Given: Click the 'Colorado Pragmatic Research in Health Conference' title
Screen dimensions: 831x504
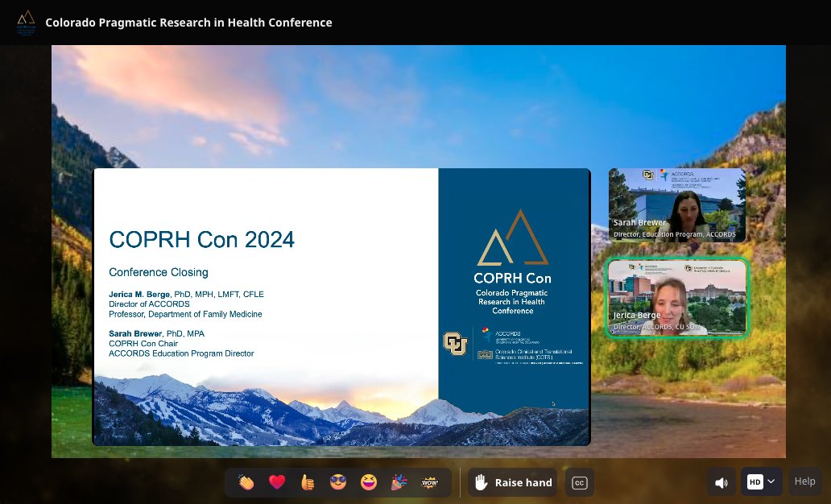Looking at the screenshot, I should pos(188,23).
